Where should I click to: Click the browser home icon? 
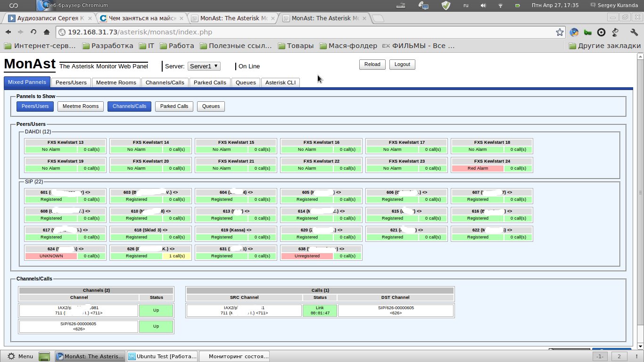[x=46, y=32]
